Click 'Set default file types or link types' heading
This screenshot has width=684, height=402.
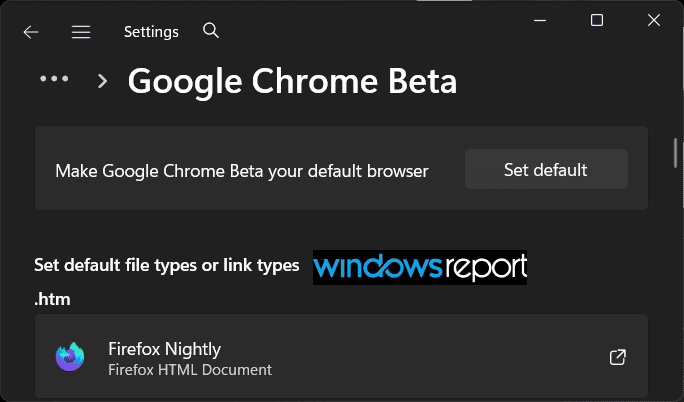pyautogui.click(x=167, y=265)
